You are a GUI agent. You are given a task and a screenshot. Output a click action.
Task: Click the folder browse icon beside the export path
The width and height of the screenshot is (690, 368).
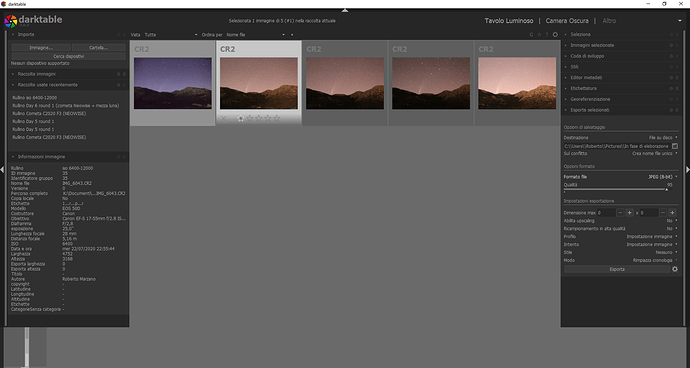click(675, 146)
